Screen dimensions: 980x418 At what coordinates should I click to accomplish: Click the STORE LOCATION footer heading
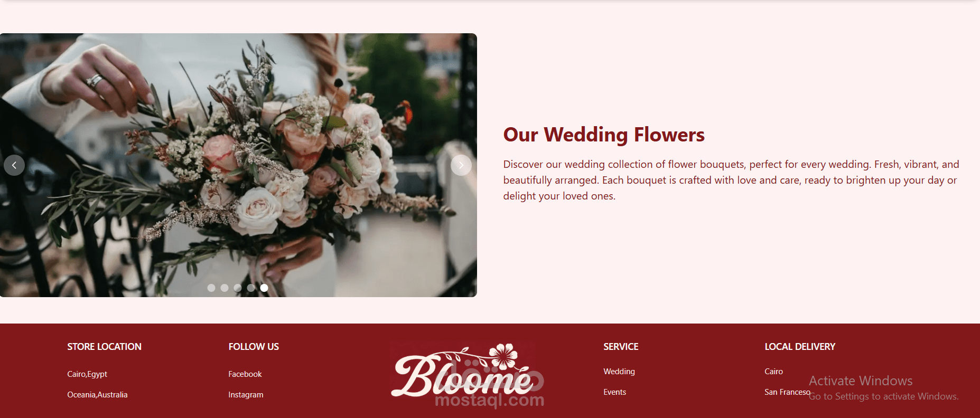tap(104, 347)
